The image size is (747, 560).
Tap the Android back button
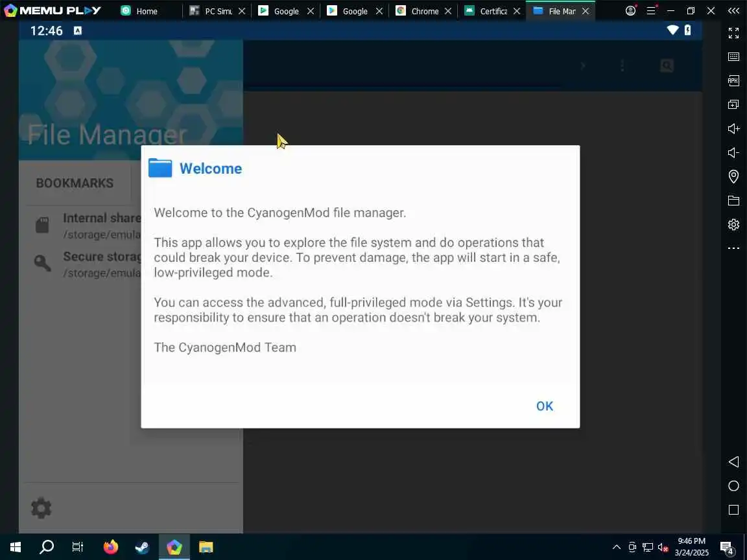coord(733,461)
